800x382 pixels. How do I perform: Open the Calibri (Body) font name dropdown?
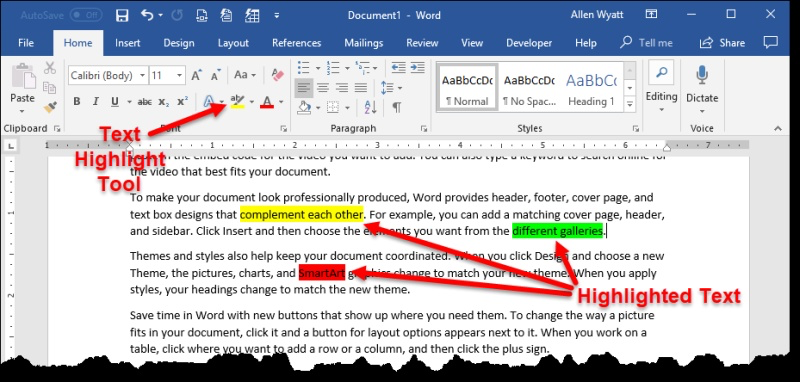coord(143,75)
